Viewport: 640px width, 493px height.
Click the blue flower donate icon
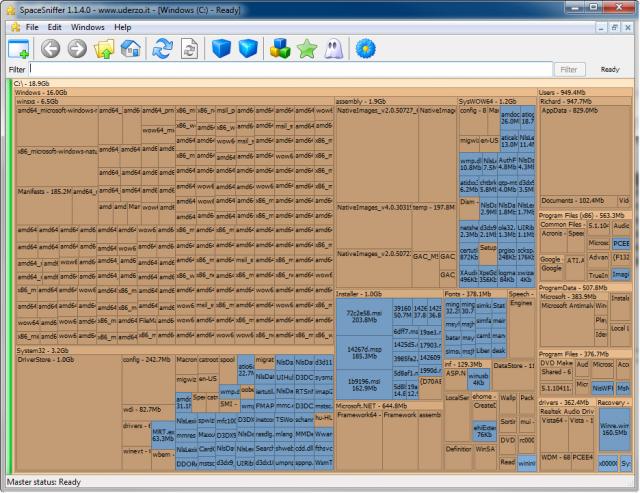365,49
